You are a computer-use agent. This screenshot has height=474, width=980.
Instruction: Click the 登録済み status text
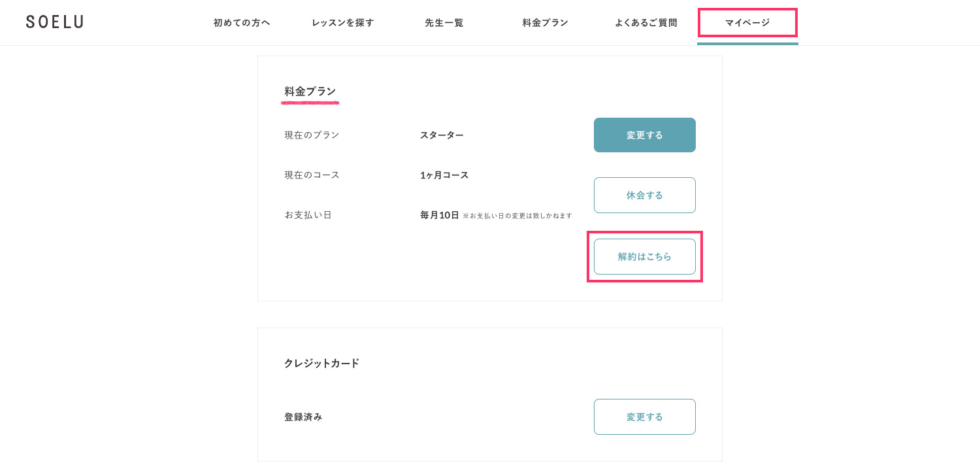[x=303, y=417]
